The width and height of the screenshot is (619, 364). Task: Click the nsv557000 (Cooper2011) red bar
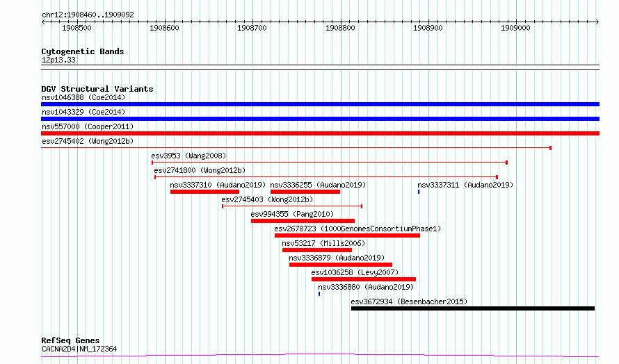[x=320, y=133]
